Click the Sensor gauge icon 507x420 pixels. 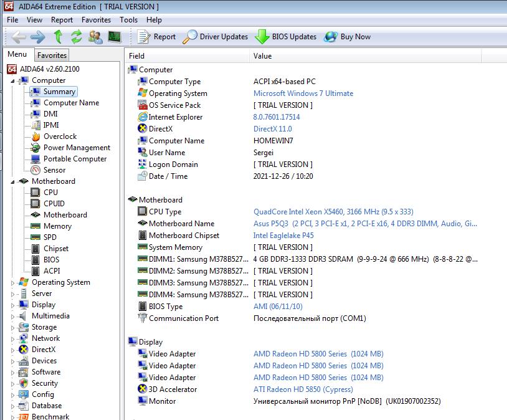tap(36, 170)
